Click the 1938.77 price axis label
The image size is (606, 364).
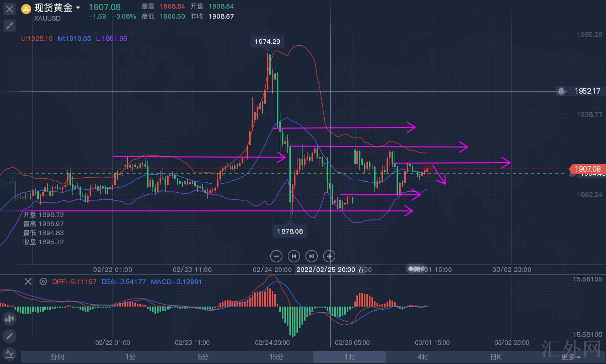point(588,114)
